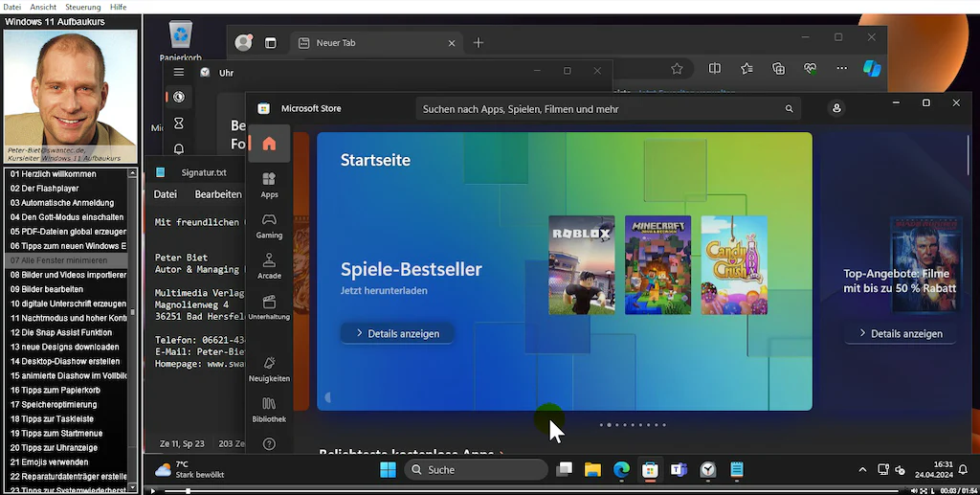The image size is (980, 495).
Task: Click the video play button at bottom left
Action: tap(152, 490)
